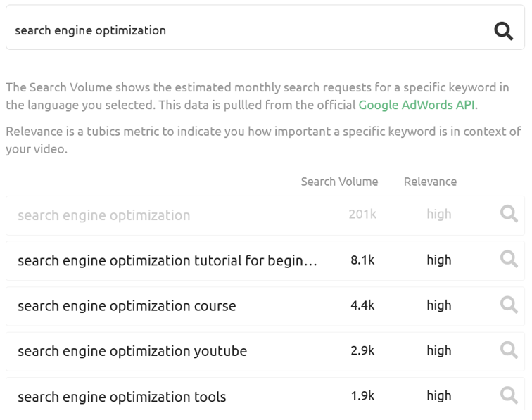Click the 201k search volume value
This screenshot has width=532, height=420.
click(x=362, y=215)
